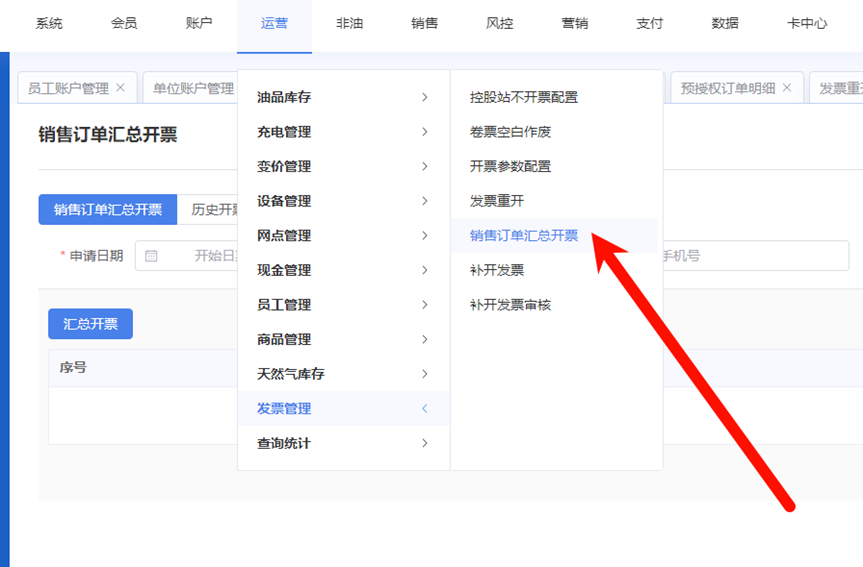Open 开票参数配置 from the submenu

(x=510, y=166)
